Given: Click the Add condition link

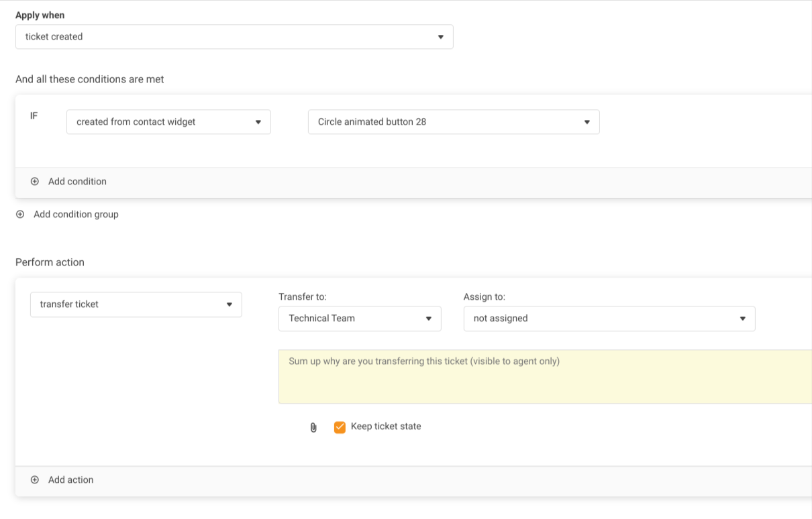Looking at the screenshot, I should click(77, 182).
